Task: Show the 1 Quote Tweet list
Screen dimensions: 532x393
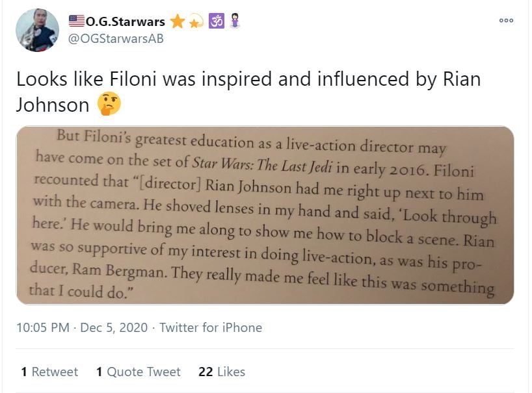Action: tap(138, 372)
